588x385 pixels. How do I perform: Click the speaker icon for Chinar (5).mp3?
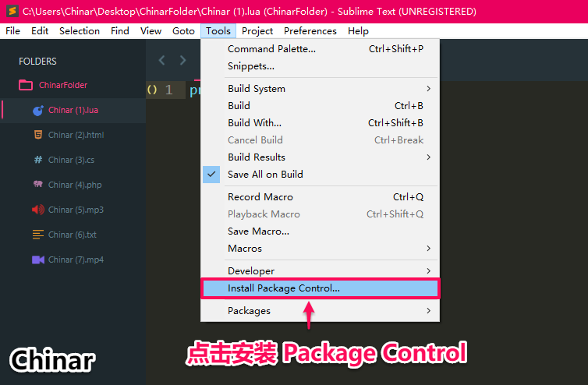pyautogui.click(x=38, y=210)
